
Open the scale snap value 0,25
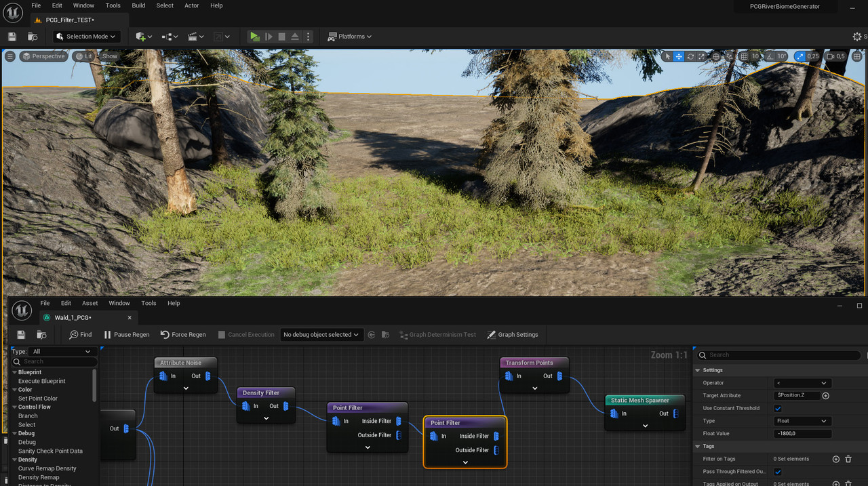pos(813,56)
